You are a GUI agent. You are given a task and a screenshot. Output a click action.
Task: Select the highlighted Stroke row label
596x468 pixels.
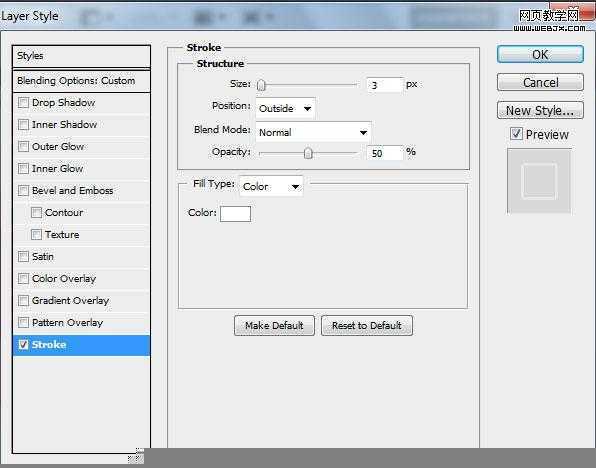pyautogui.click(x=49, y=345)
